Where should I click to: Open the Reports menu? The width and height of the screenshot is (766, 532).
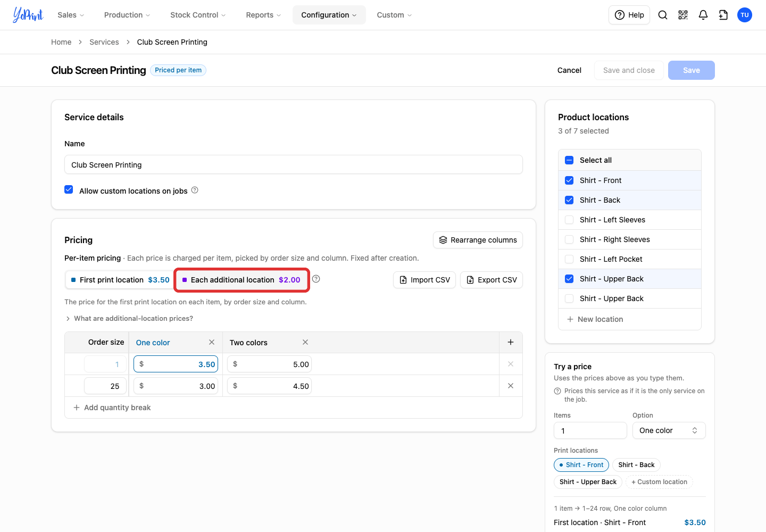click(263, 15)
